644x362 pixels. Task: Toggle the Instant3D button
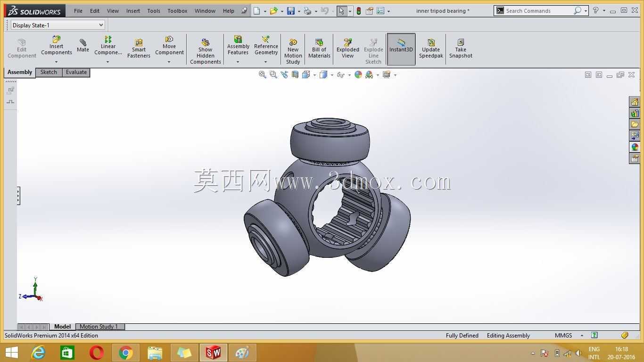401,49
